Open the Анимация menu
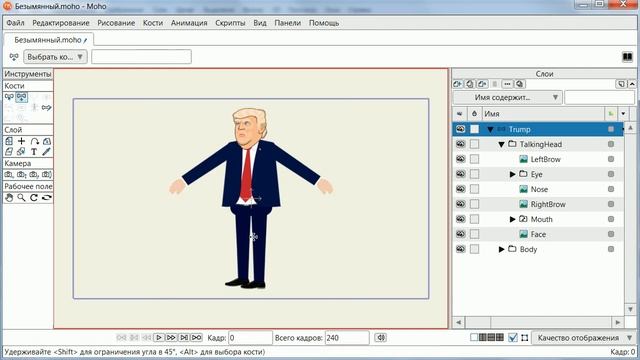Image resolution: width=640 pixels, height=360 pixels. pyautogui.click(x=189, y=23)
